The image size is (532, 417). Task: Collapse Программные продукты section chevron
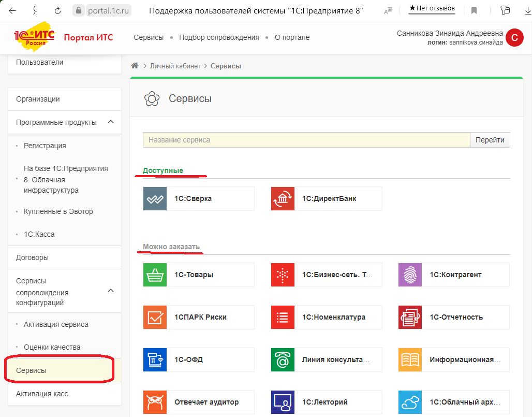[111, 122]
